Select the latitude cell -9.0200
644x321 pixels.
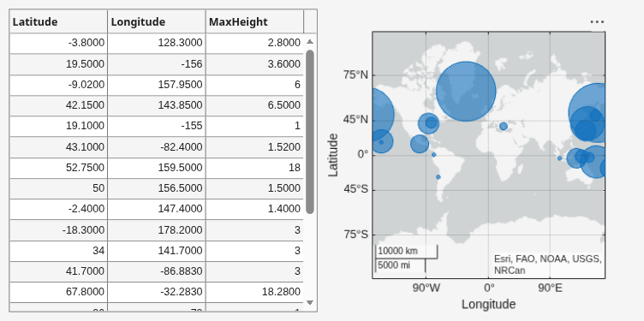coord(58,85)
